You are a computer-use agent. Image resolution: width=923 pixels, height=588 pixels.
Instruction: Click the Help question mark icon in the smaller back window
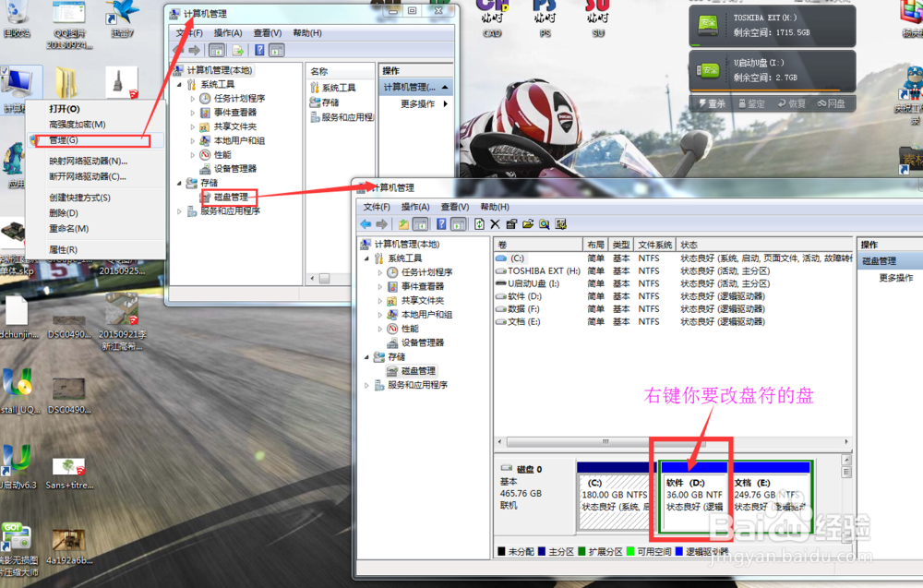(x=259, y=50)
